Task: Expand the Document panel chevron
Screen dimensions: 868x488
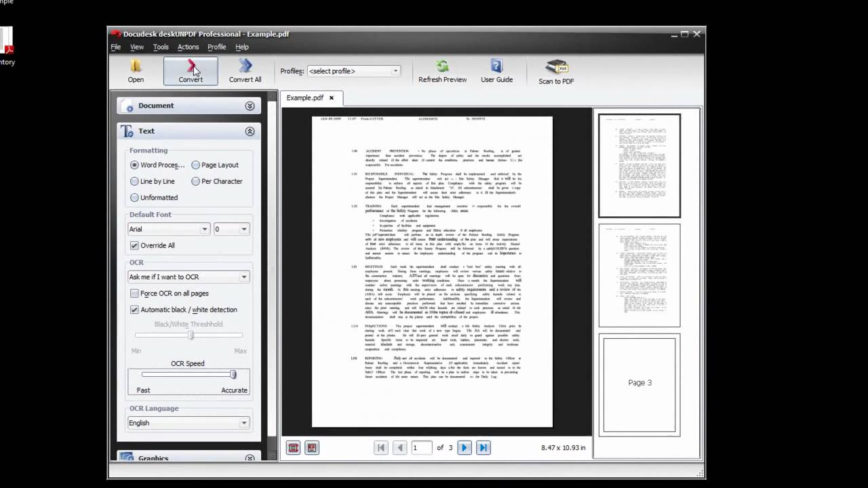Action: 250,106
